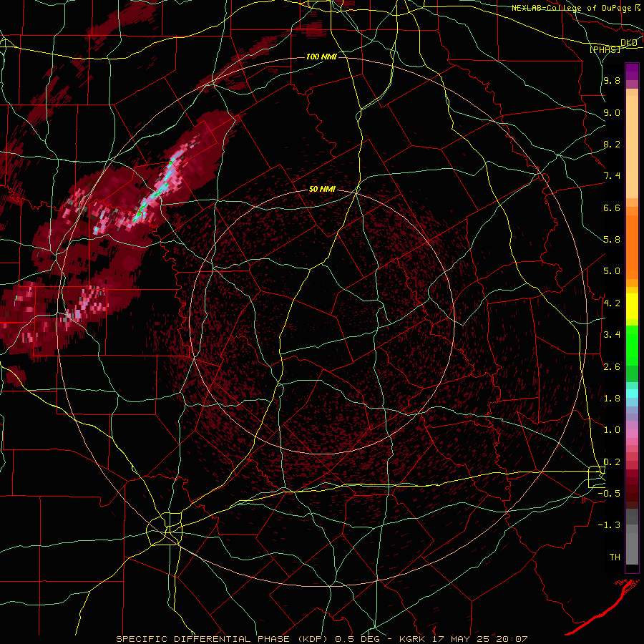Screen dimensions: 644x644
Task: Select the DKD label above the legend
Action: (629, 43)
